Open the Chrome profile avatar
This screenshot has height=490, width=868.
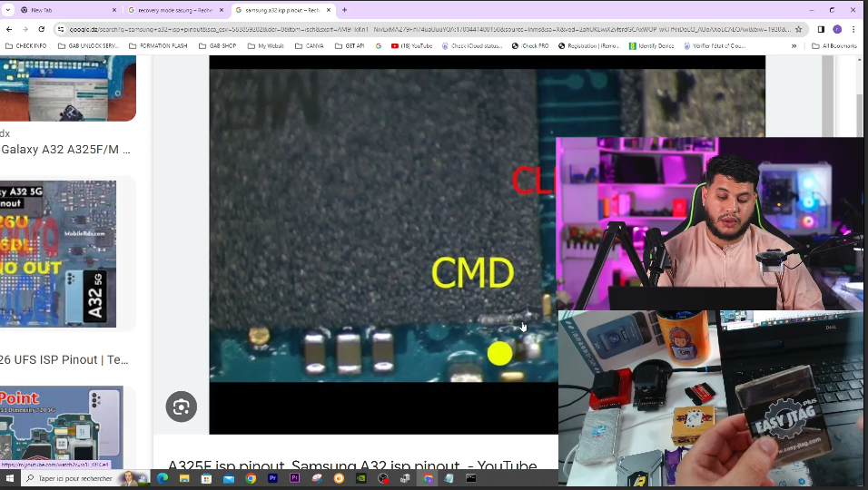(x=837, y=29)
